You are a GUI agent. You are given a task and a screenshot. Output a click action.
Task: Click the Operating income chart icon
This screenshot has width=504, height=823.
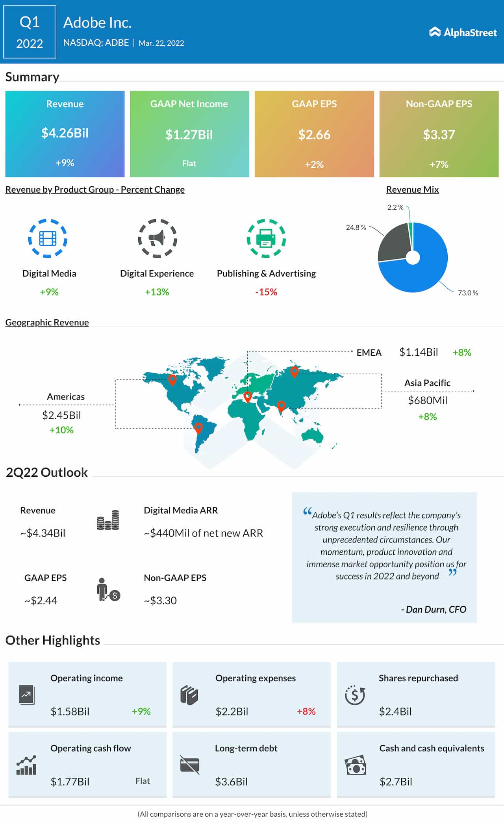(26, 695)
